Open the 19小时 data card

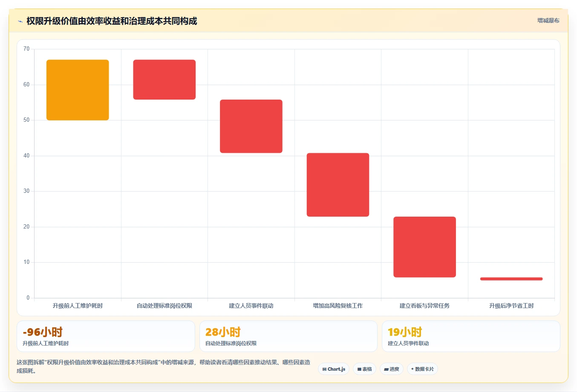pos(471,336)
